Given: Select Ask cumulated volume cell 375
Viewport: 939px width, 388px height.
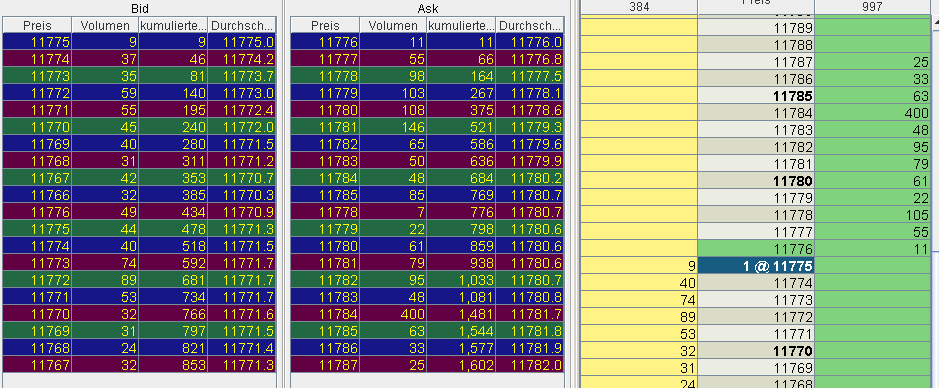Looking at the screenshot, I should 461,110.
